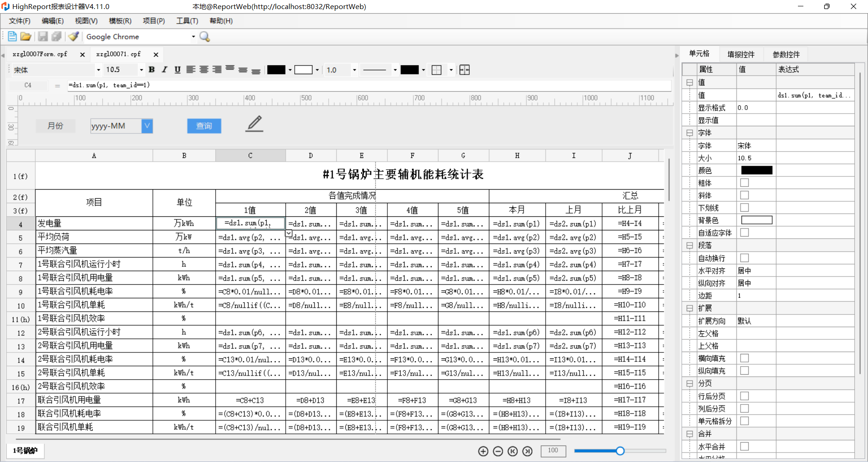This screenshot has width=868, height=462.
Task: Align text left
Action: click(x=191, y=70)
